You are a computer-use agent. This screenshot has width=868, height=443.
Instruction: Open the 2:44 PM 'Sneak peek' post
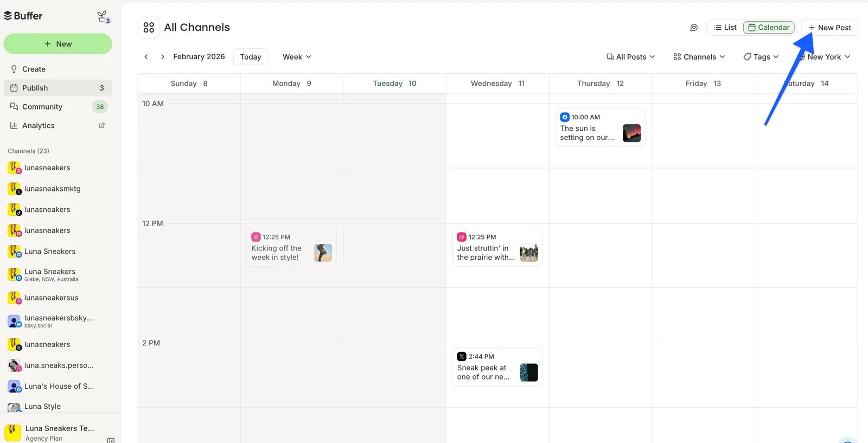click(x=497, y=367)
